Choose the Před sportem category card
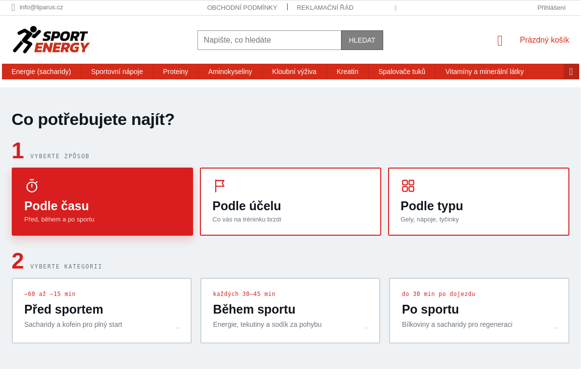Viewport: 588px width, 392px height. pyautogui.click(x=101, y=311)
